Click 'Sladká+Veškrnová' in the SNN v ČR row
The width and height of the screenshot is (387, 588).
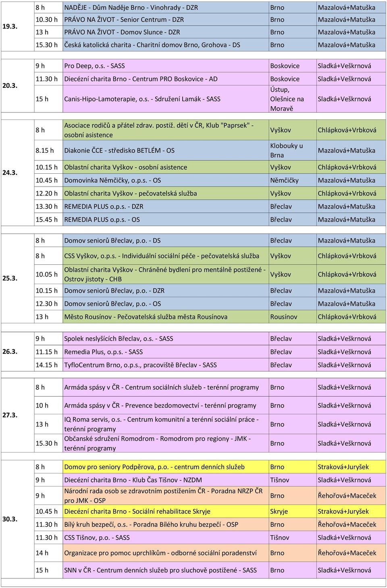pos(344,570)
